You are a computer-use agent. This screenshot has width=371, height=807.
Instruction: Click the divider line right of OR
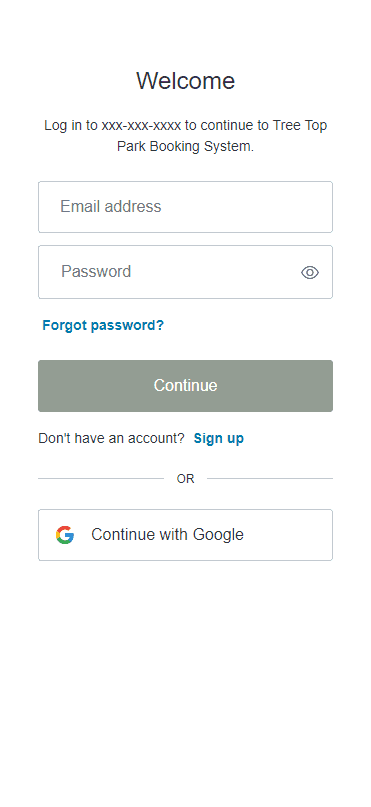pyautogui.click(x=270, y=479)
